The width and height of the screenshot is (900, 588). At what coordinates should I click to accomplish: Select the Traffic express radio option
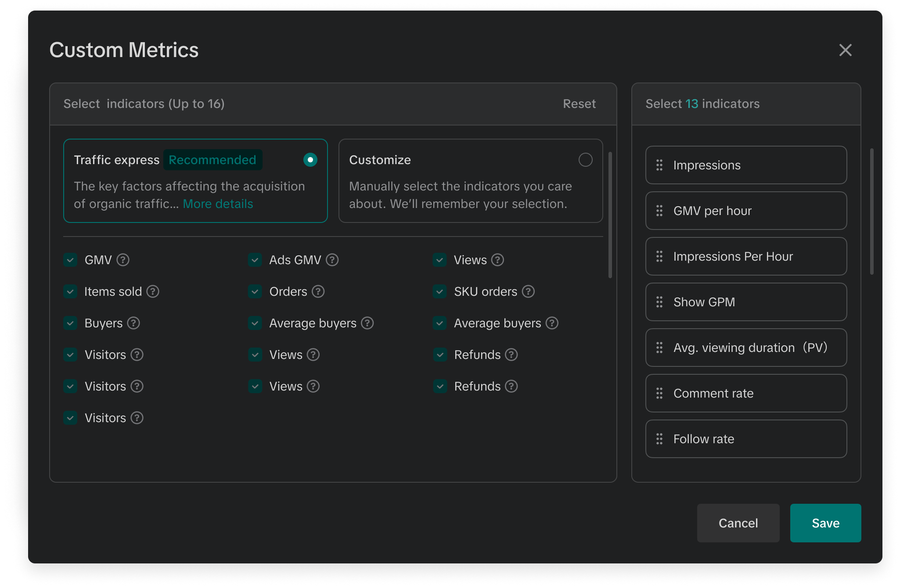(x=310, y=160)
